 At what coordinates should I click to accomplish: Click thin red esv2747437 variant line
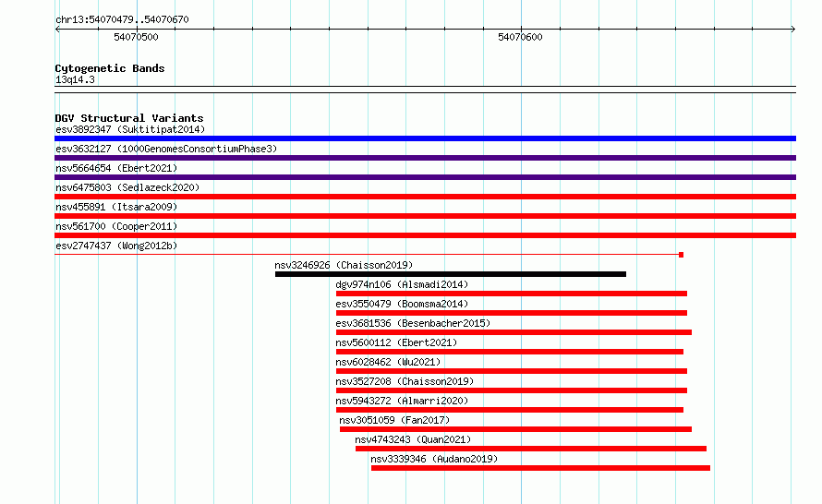tap(367, 255)
